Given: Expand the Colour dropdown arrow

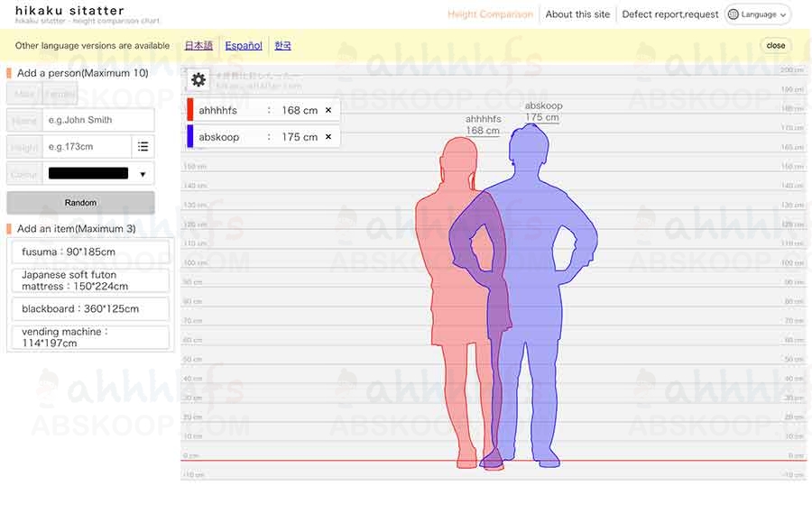Looking at the screenshot, I should 143,174.
